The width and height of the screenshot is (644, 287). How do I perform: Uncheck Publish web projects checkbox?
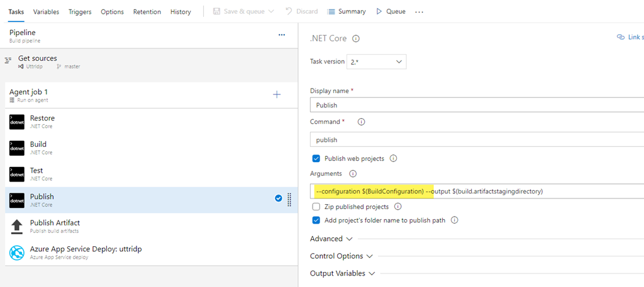click(x=316, y=158)
